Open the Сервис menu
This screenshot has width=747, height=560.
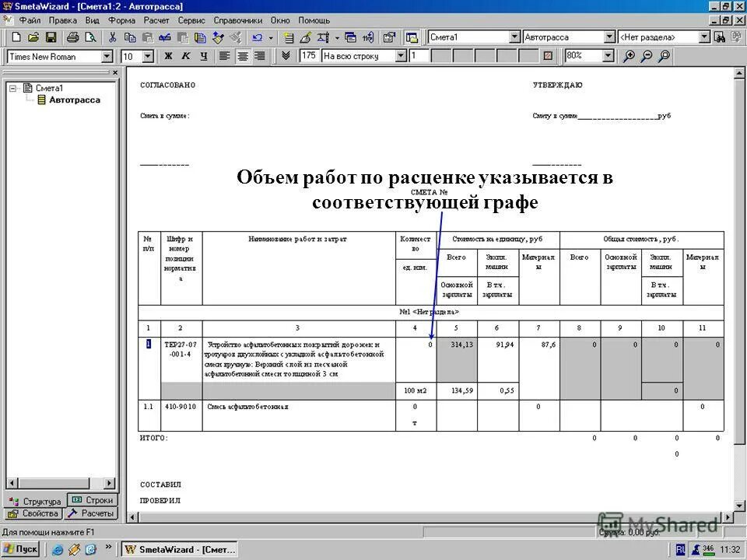(x=191, y=20)
